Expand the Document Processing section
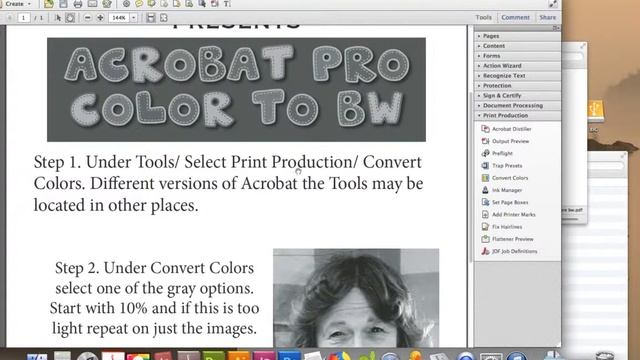The height and width of the screenshot is (360, 640). pos(517,105)
